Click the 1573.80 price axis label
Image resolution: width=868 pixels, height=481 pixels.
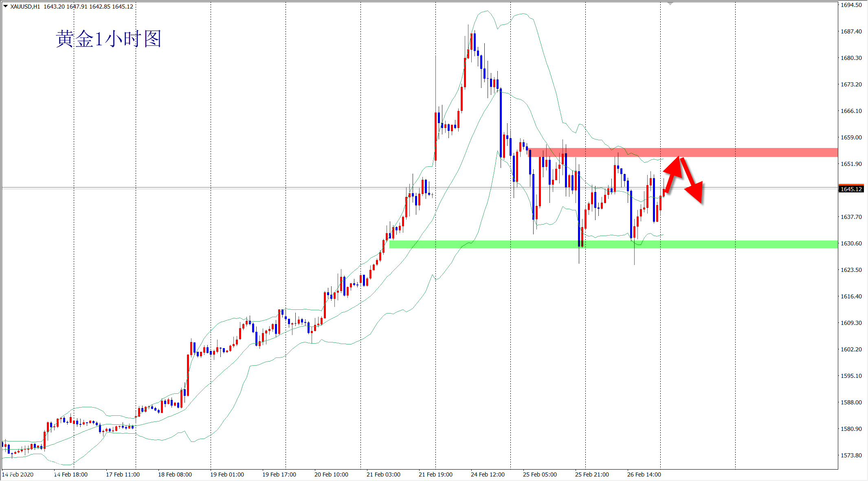[x=851, y=455]
